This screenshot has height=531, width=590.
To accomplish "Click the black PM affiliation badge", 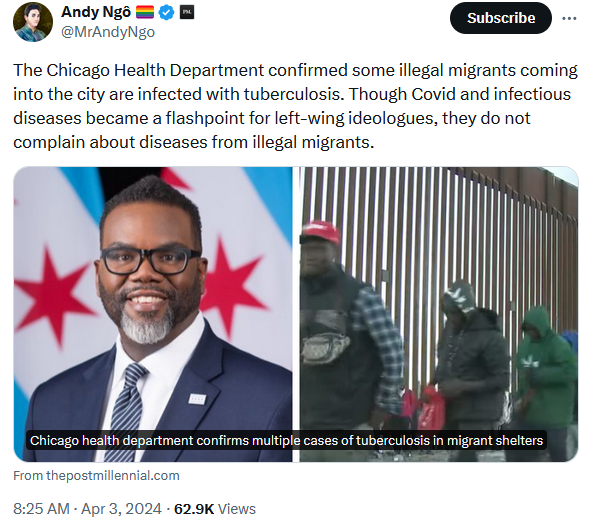I will pos(187,12).
